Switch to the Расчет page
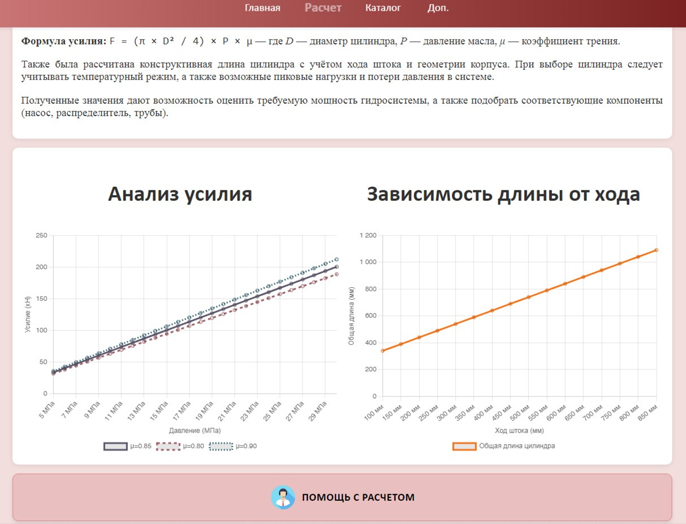 pos(323,8)
